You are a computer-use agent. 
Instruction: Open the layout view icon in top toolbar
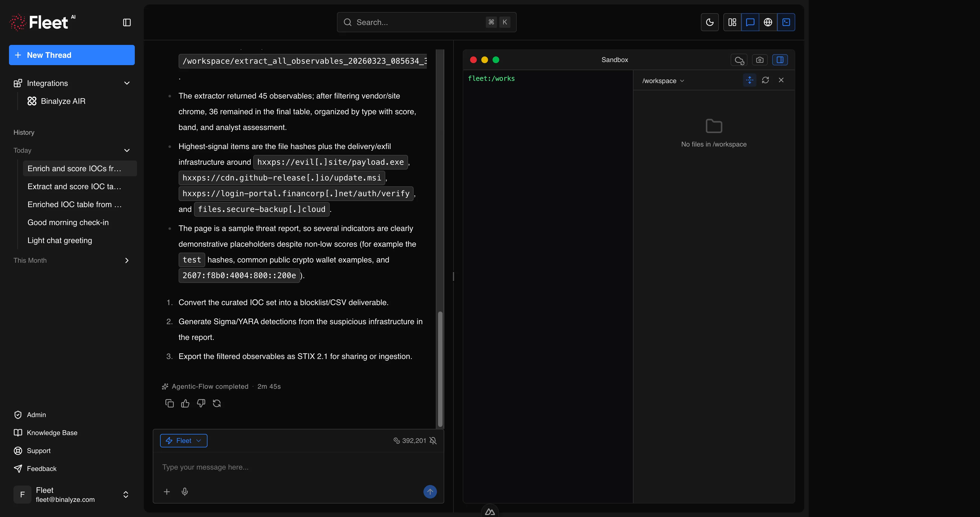pyautogui.click(x=732, y=22)
